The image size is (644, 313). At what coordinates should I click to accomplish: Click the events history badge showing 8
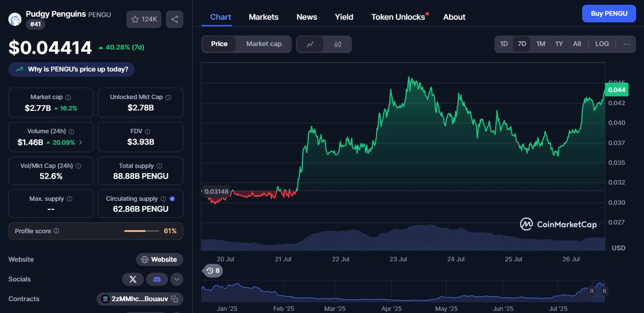tap(213, 271)
